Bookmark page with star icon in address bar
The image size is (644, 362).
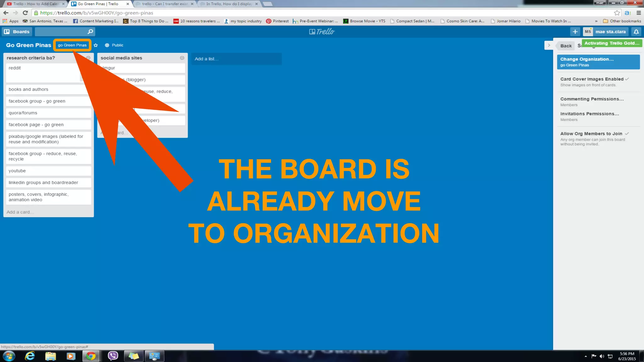(x=617, y=13)
